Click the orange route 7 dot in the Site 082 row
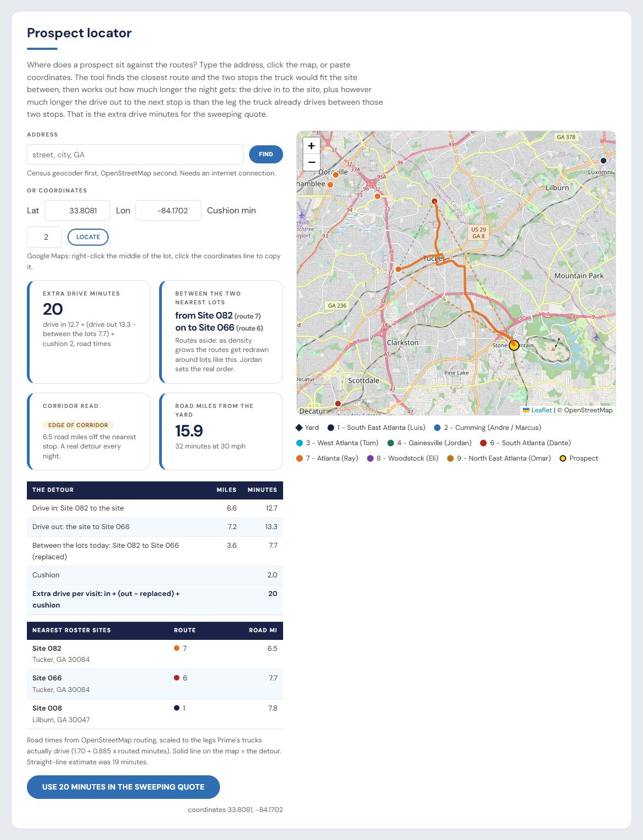 (177, 648)
